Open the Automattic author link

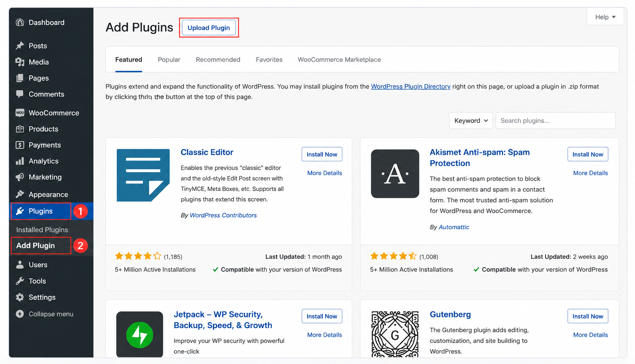(454, 227)
